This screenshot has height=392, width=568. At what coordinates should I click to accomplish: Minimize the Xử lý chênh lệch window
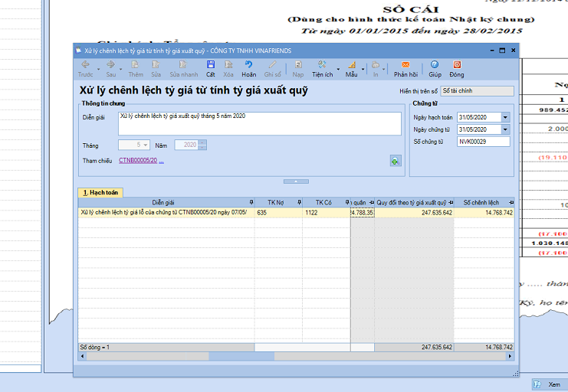pyautogui.click(x=492, y=51)
